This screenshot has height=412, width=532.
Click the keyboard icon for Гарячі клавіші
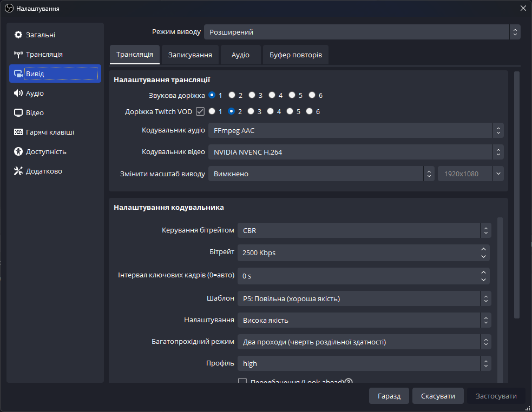click(18, 132)
